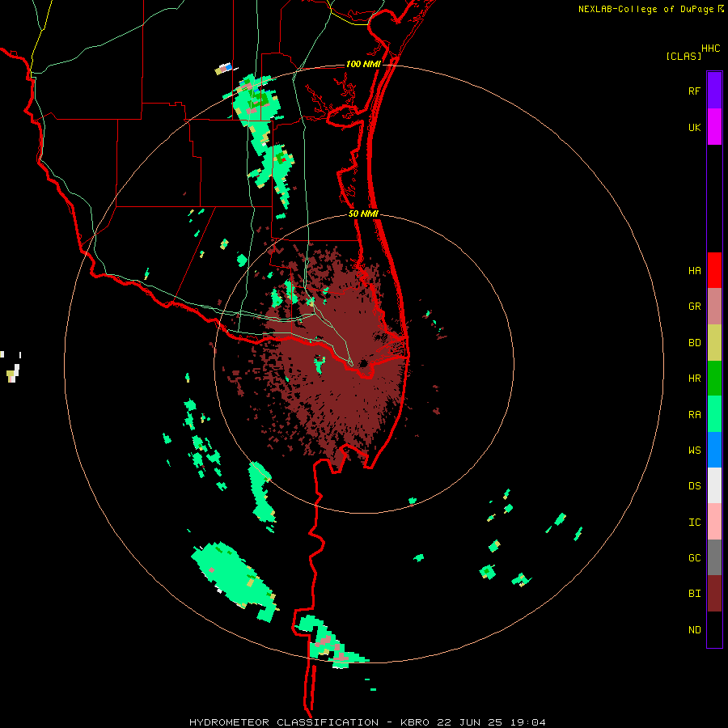Click the WS legend label

(694, 451)
